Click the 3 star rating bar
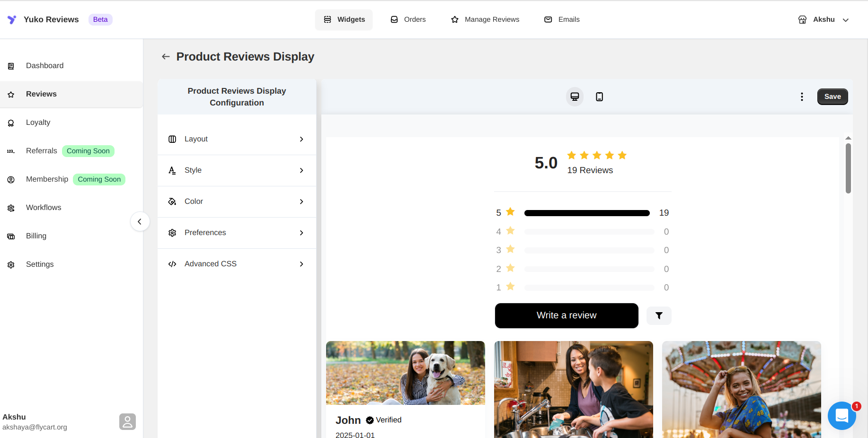The image size is (868, 438). [589, 250]
